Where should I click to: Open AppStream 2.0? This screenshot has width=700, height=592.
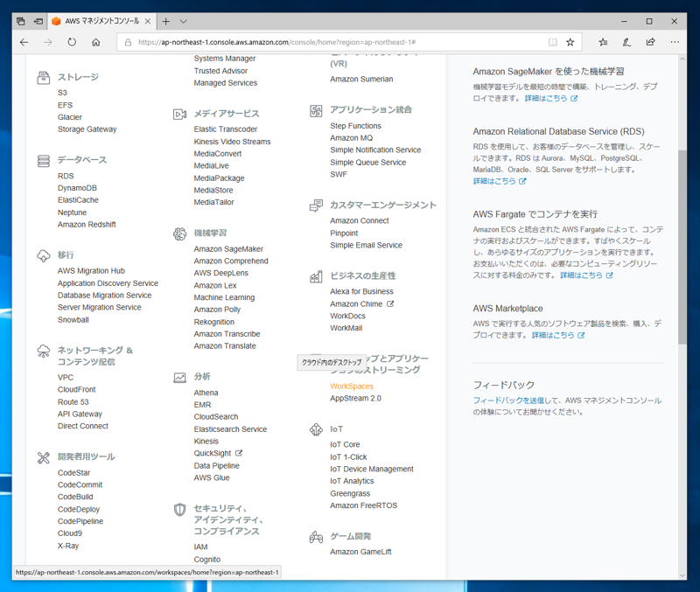[x=356, y=399]
